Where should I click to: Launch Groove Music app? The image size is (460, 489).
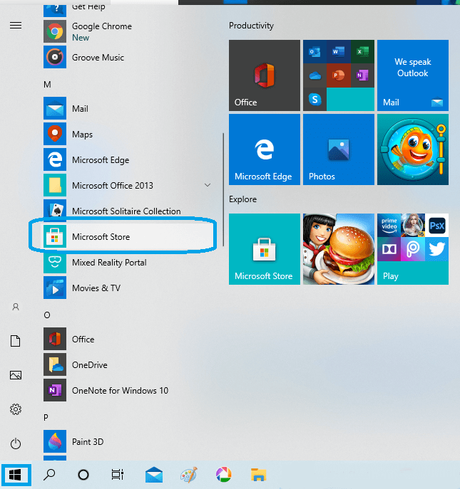coord(127,57)
